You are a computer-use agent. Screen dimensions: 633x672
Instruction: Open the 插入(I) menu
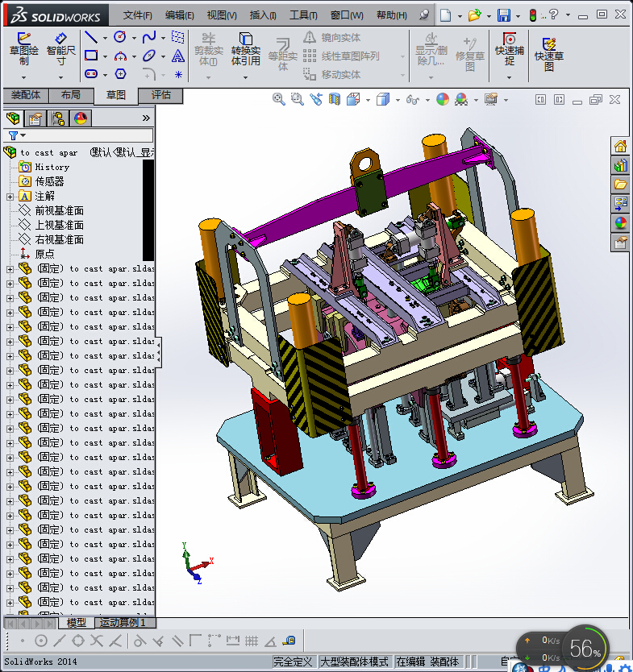[x=263, y=15]
